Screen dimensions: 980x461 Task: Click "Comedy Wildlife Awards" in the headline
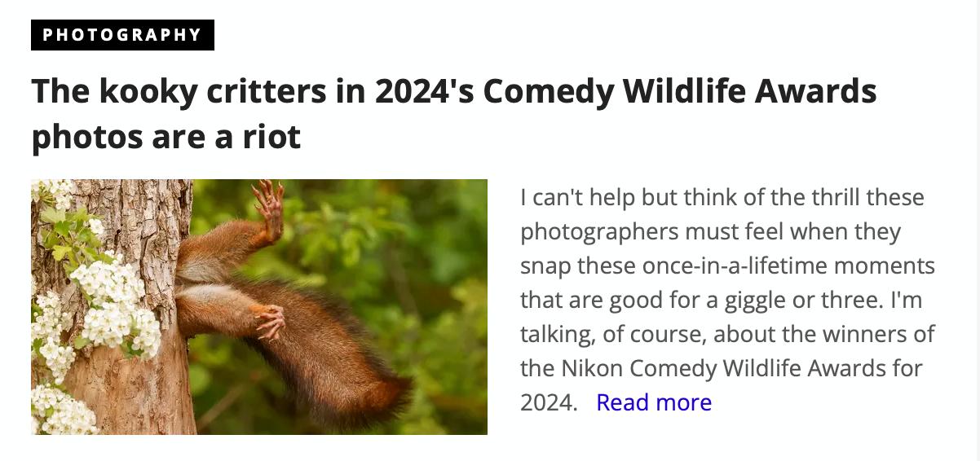pos(679,91)
